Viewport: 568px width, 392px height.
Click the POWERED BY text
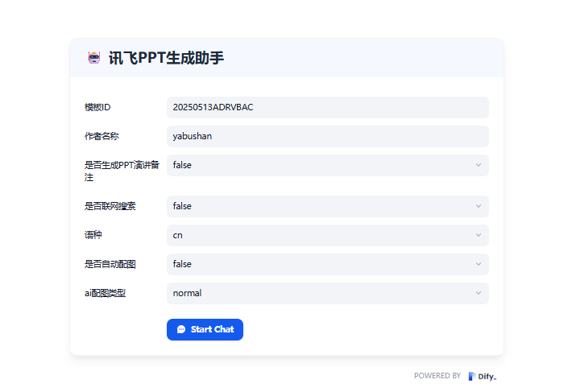click(437, 376)
